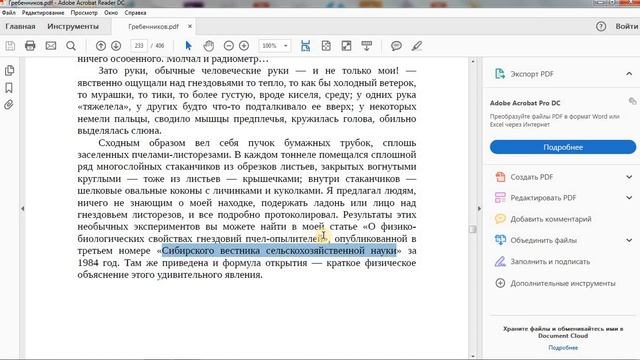
Task: Switch to the Инструменты tab
Action: click(73, 27)
